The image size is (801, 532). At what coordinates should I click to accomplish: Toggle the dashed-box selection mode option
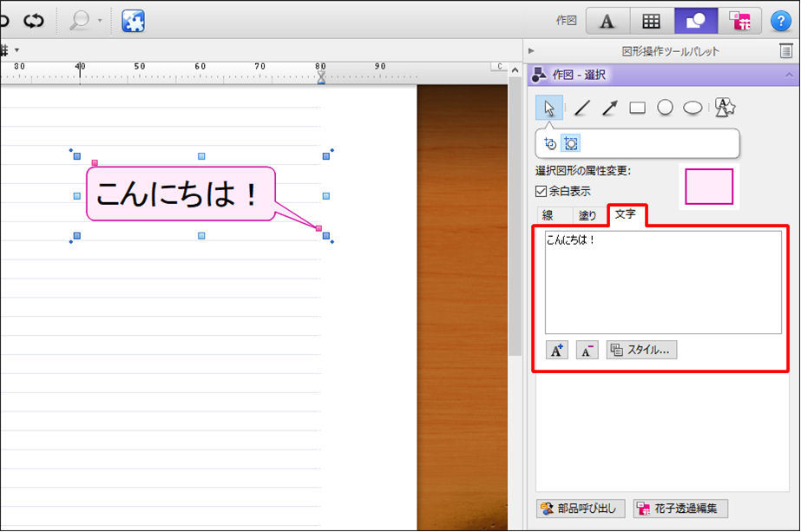tap(571, 143)
